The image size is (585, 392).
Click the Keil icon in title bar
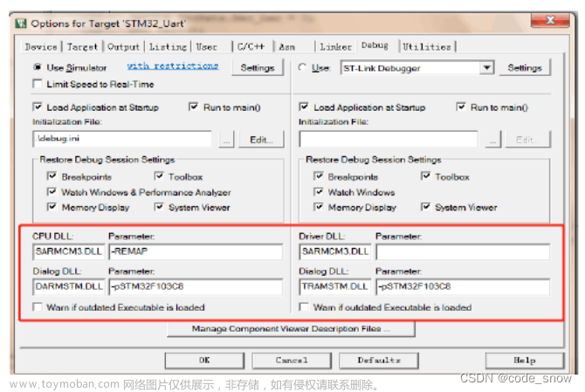pyautogui.click(x=21, y=24)
